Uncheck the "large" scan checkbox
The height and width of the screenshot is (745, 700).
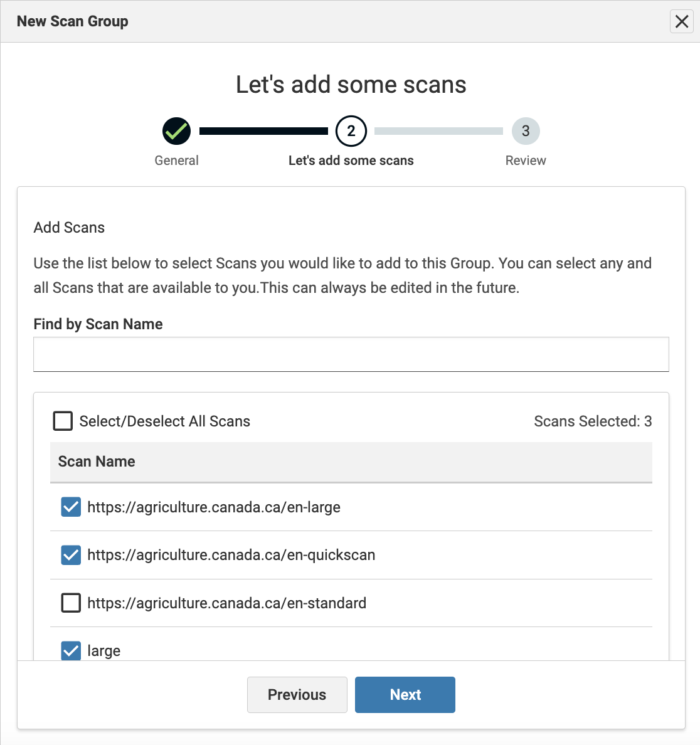71,651
